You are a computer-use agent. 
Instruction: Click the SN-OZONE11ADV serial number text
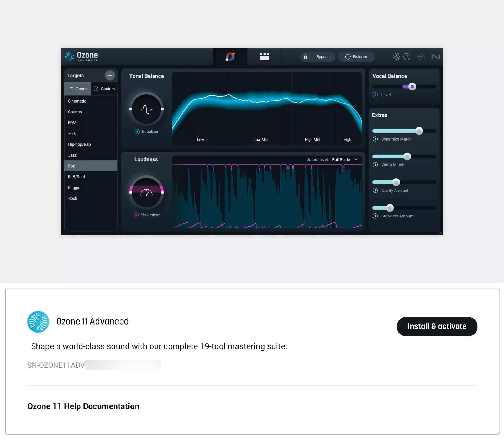click(x=56, y=365)
